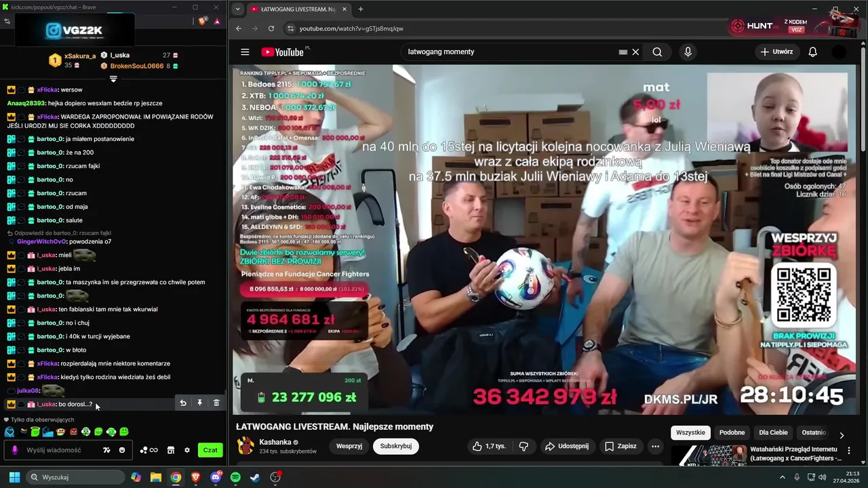The height and width of the screenshot is (488, 868).
Task: Reply to I_uska's message with reply icon
Action: [182, 403]
